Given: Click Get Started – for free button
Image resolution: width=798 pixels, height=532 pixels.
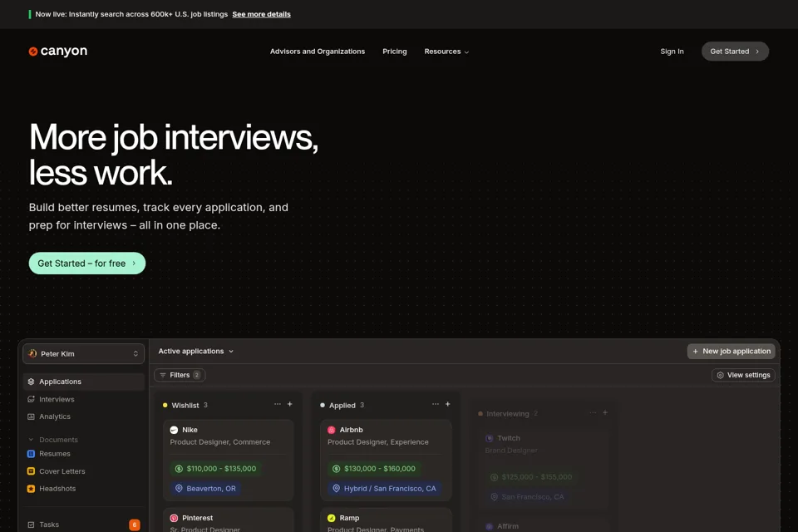Looking at the screenshot, I should [87, 264].
